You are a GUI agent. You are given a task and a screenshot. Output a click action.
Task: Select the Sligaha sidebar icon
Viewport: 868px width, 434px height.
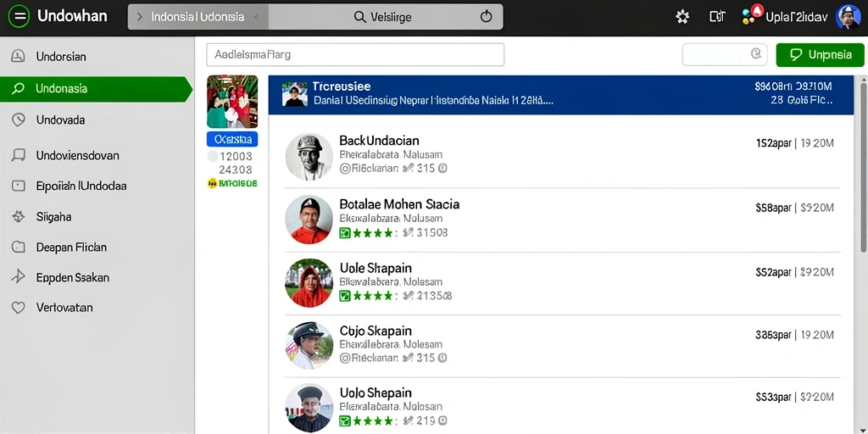click(x=19, y=216)
